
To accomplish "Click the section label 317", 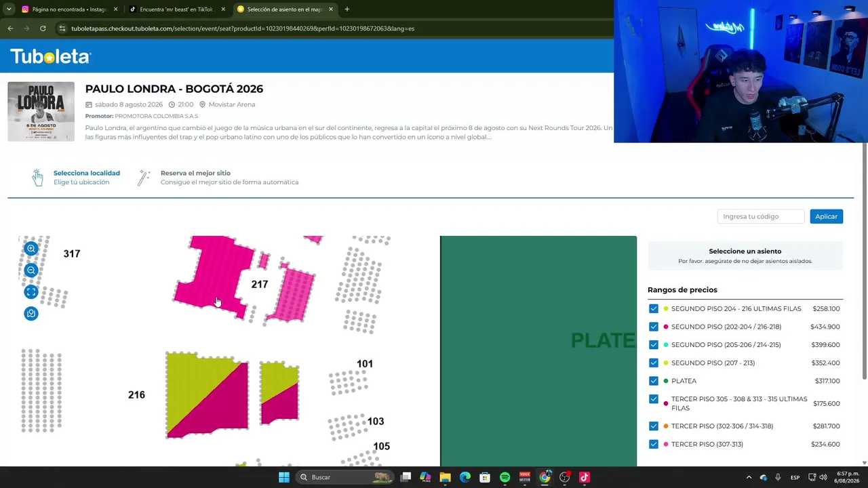I will 72,253.
